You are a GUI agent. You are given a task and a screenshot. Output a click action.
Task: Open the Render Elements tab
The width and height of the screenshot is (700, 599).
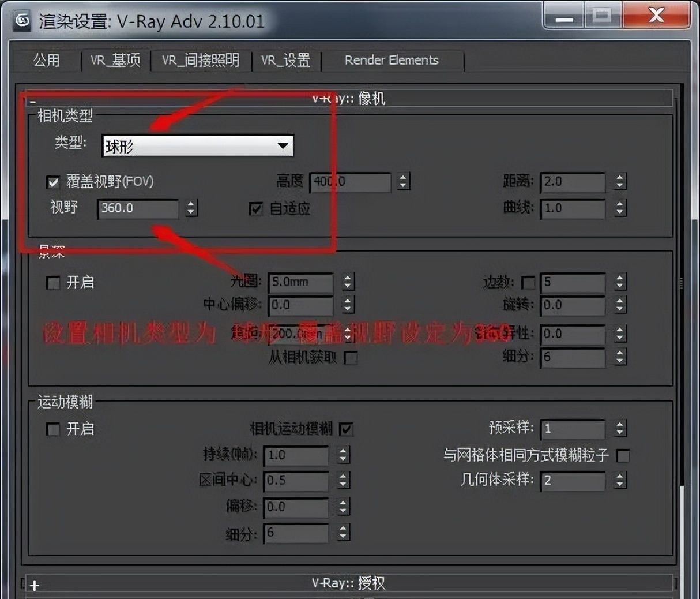tap(392, 60)
